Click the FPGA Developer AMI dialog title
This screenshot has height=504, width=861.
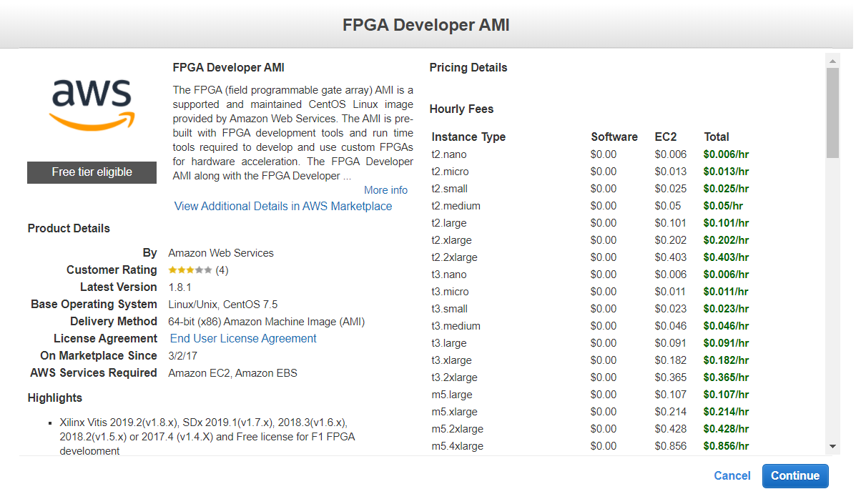(426, 25)
